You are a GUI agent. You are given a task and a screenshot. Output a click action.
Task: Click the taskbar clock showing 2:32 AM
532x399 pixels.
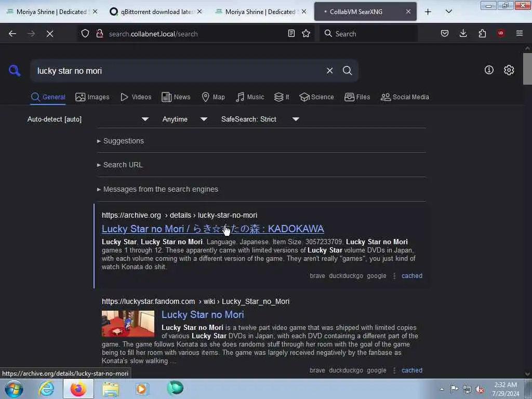pos(506,389)
